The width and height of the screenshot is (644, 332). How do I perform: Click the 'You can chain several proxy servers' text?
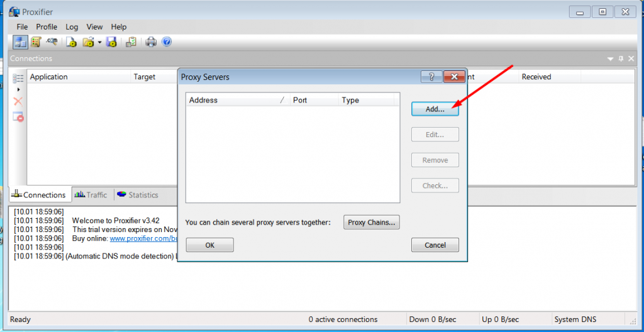[258, 223]
